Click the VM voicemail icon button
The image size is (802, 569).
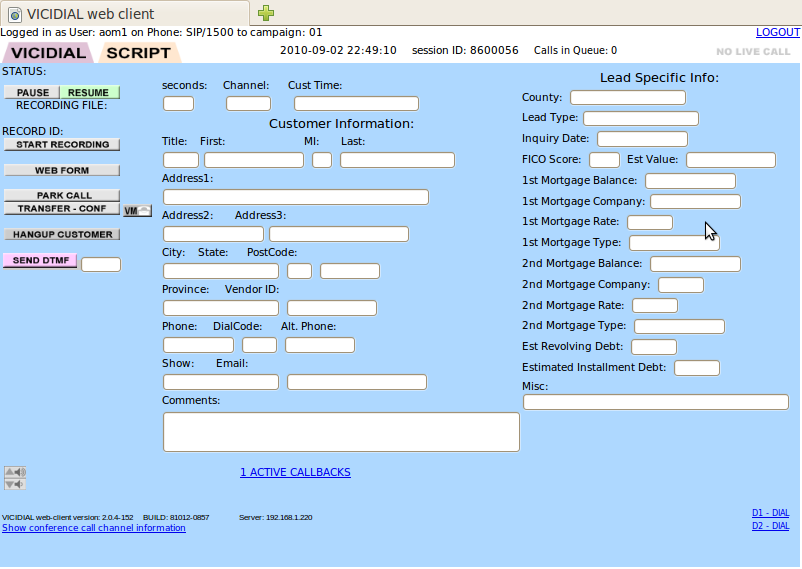click(137, 210)
